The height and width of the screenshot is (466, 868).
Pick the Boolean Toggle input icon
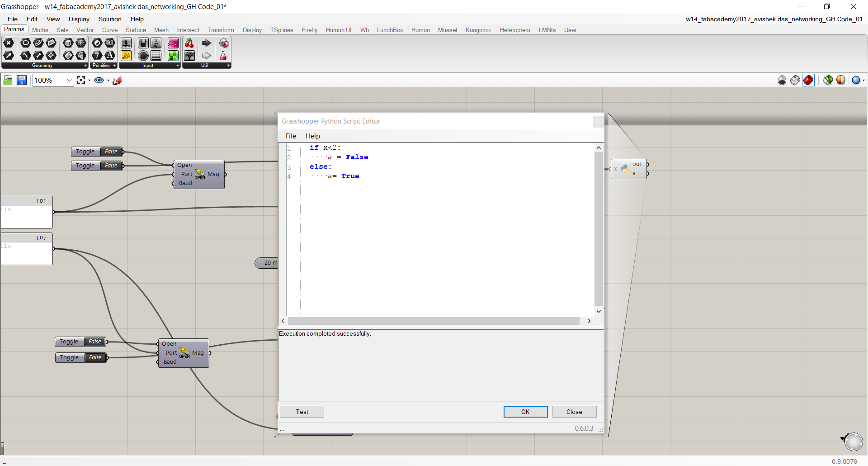coord(143,43)
